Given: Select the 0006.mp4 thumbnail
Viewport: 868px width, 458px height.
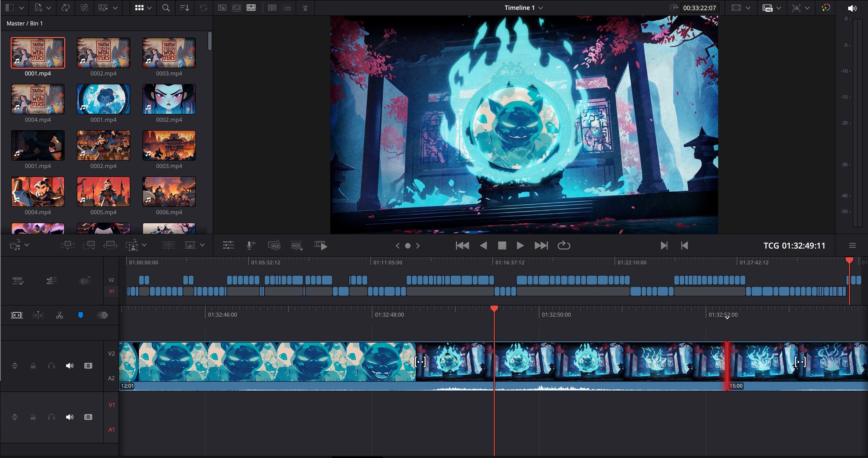Looking at the screenshot, I should (x=169, y=192).
